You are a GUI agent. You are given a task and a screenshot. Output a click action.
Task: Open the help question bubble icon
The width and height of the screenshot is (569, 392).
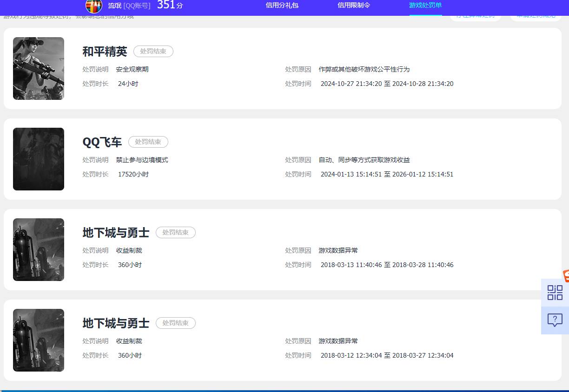click(555, 320)
